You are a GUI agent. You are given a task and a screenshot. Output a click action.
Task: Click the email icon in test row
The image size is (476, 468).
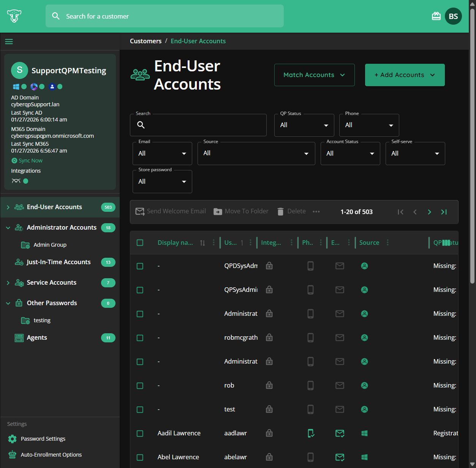tap(340, 409)
